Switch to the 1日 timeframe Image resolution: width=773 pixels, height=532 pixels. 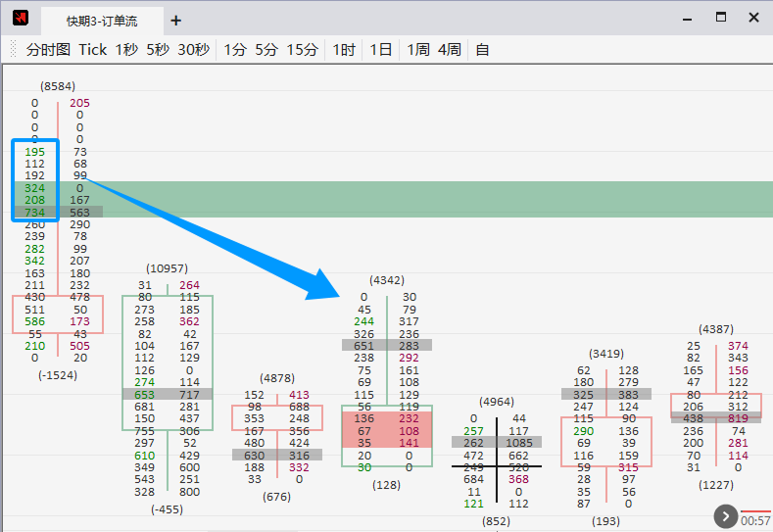tap(381, 49)
